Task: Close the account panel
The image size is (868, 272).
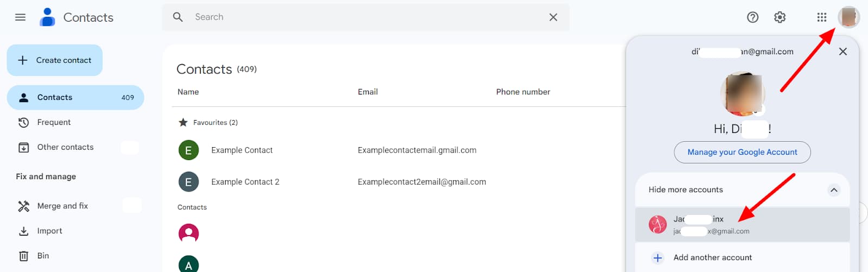Action: click(x=843, y=52)
